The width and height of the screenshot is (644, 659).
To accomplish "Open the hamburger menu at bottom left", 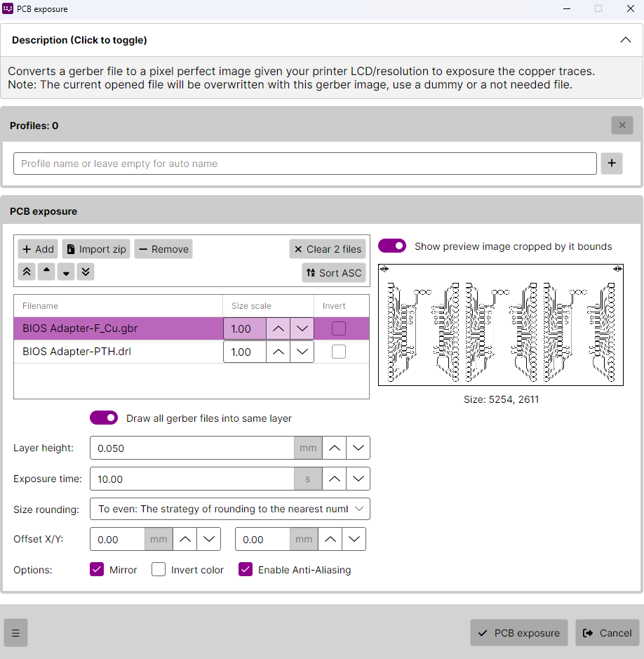I will 16,632.
